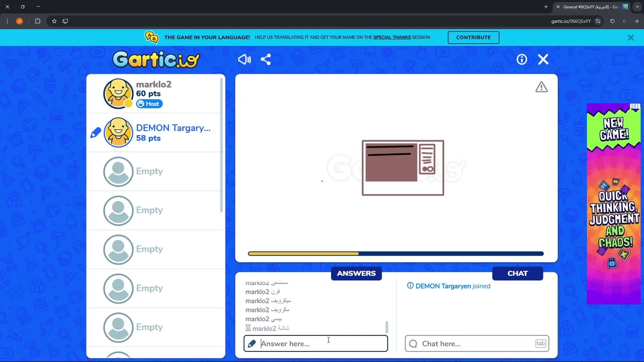This screenshot has height=362, width=644.
Task: Focus the Answer here input field
Action: click(316, 343)
